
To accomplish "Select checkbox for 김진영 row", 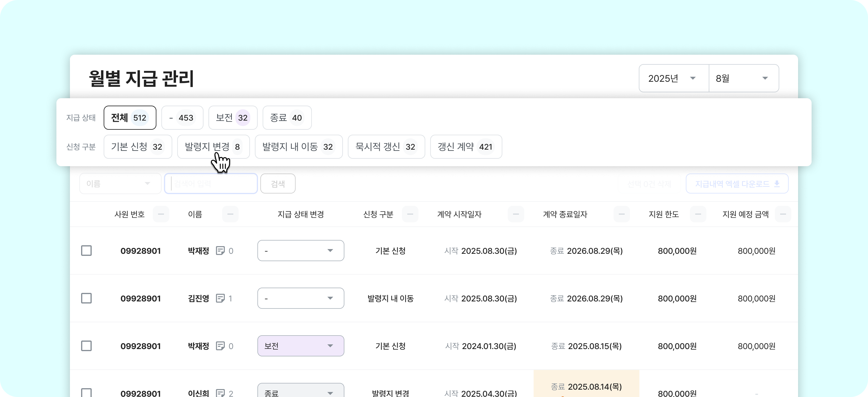I will [x=86, y=298].
